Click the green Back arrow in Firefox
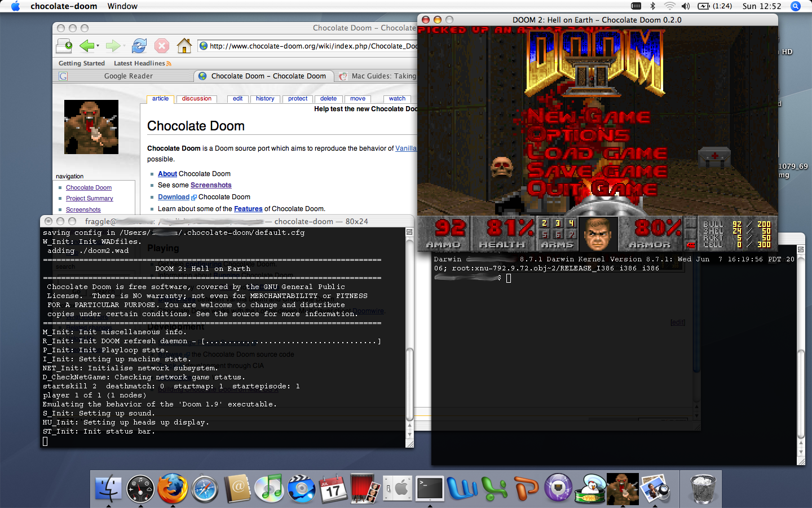 click(x=86, y=46)
